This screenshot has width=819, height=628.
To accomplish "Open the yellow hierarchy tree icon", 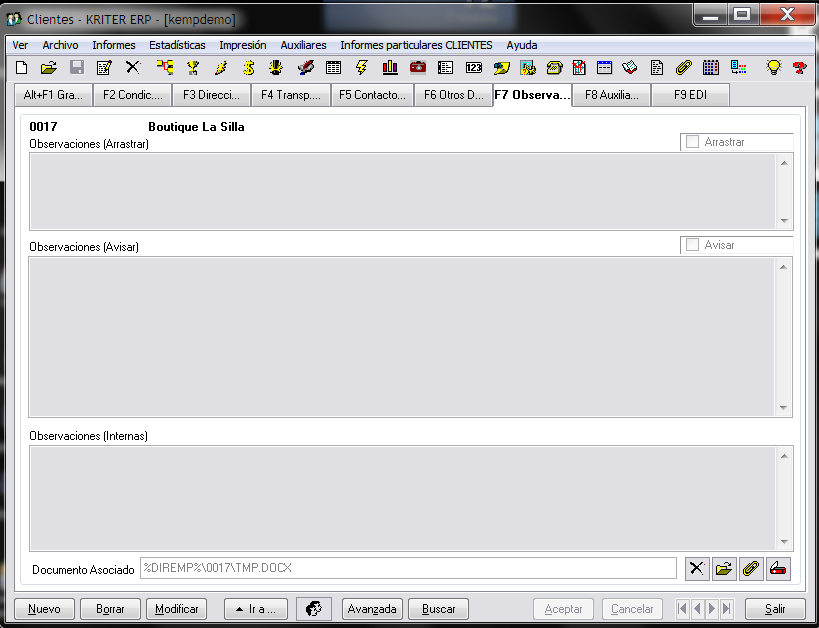I will click(x=165, y=67).
